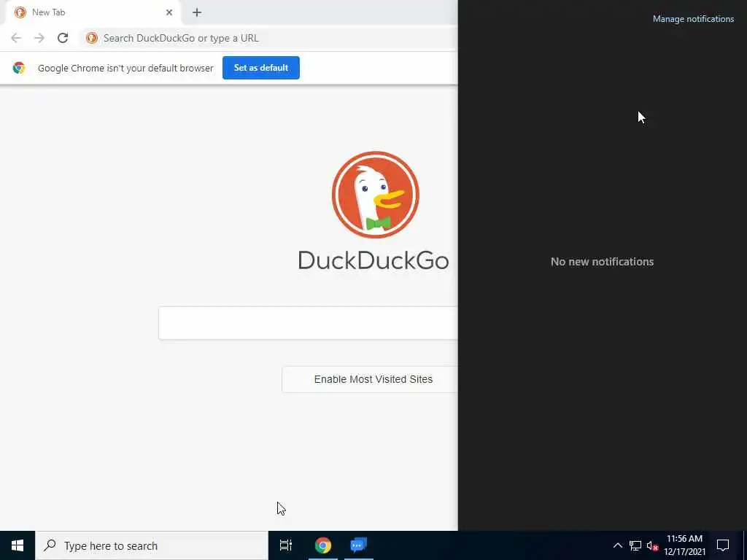Viewport: 747px width, 560px height.
Task: Click Chrome icon on taskbar
Action: pyautogui.click(x=322, y=545)
